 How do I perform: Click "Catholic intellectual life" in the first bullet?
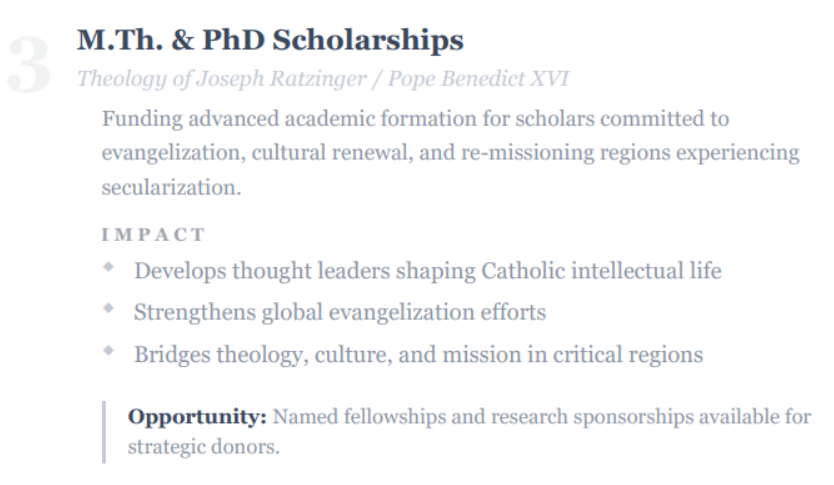(601, 271)
